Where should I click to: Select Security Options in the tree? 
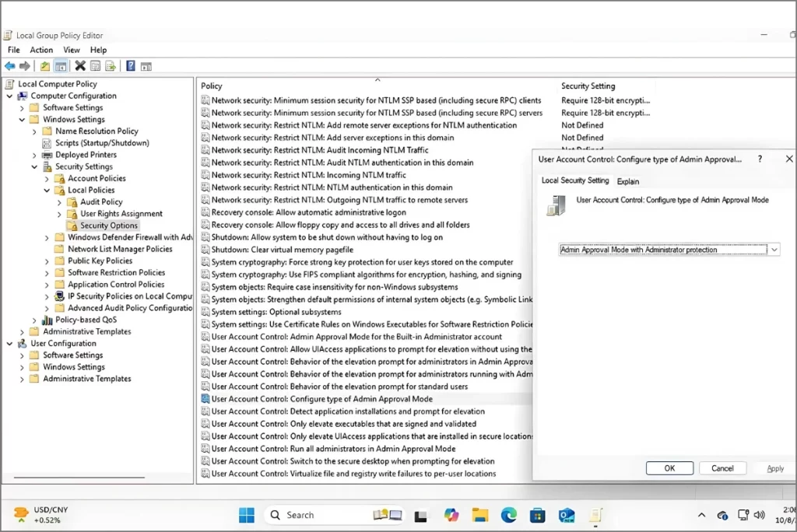(109, 225)
